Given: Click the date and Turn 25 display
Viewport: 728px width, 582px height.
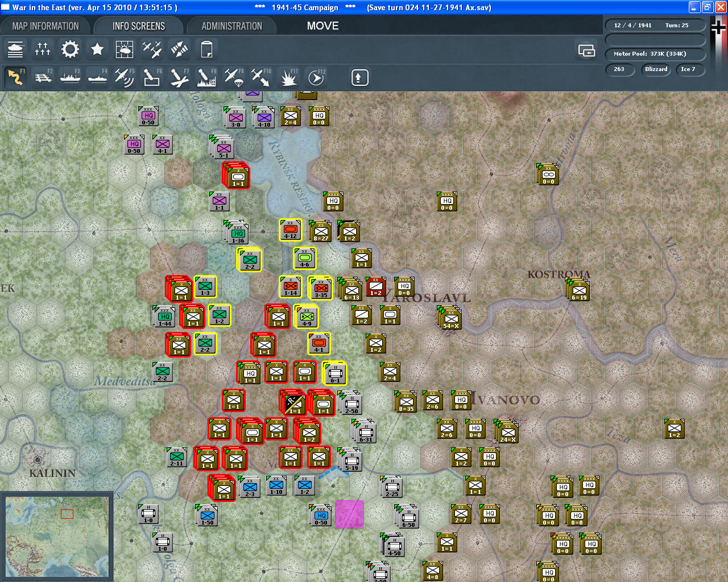Looking at the screenshot, I should pos(655,26).
